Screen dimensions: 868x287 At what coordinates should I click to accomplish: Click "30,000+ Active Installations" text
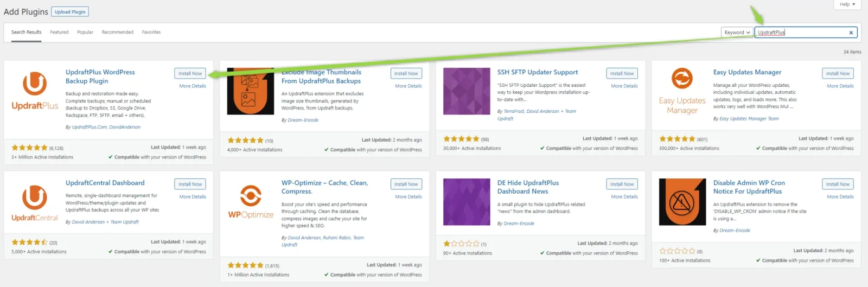click(472, 148)
